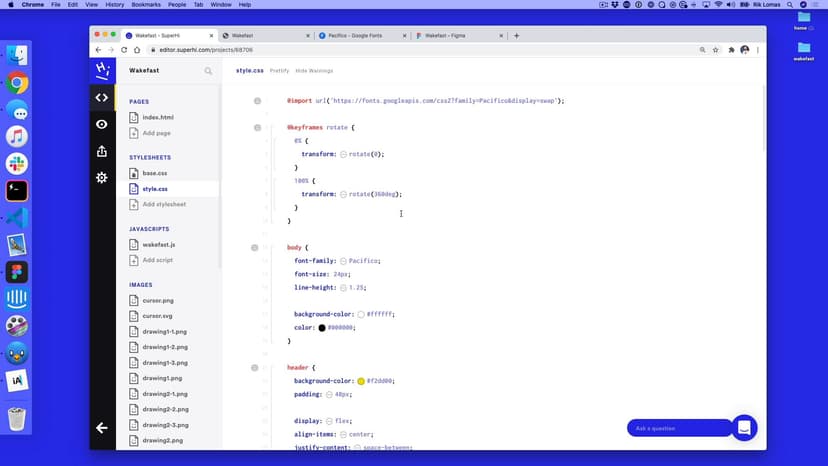The width and height of the screenshot is (828, 466).
Task: Collapse the header rule block
Action: coord(257,368)
